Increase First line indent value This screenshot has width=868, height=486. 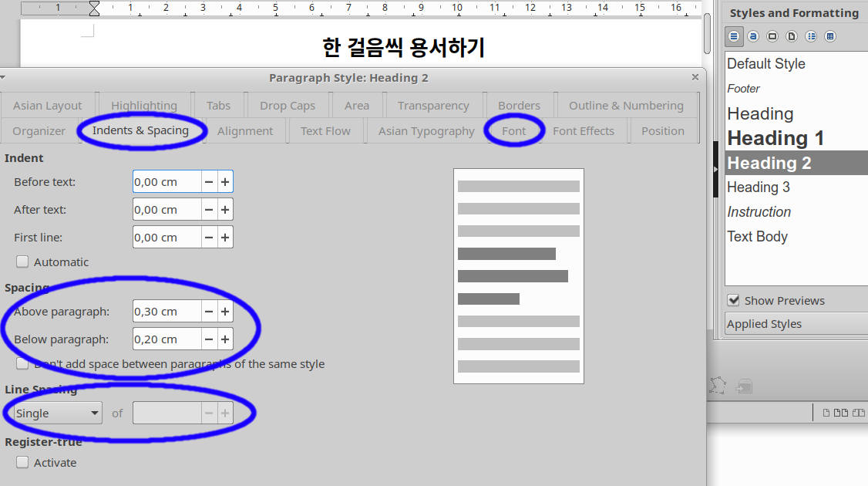pos(225,237)
